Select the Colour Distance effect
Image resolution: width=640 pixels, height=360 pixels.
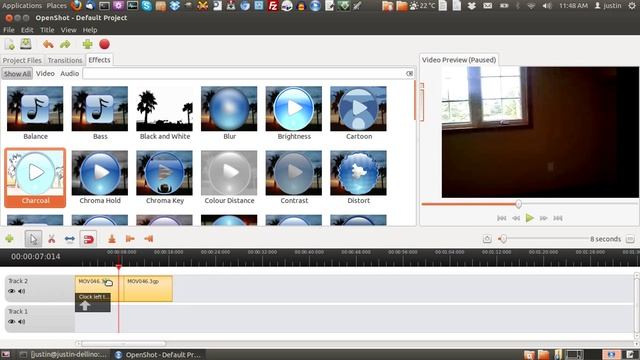coord(229,178)
